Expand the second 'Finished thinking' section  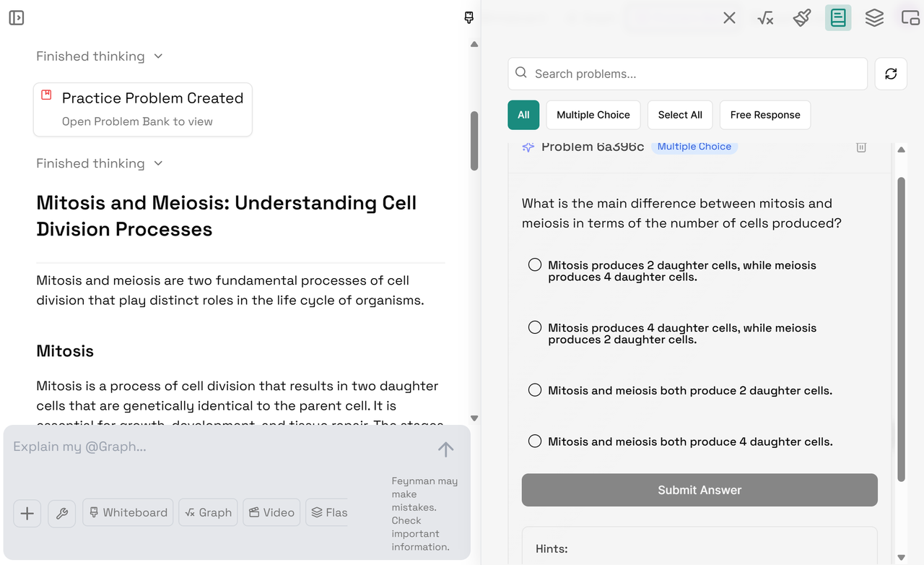tap(100, 163)
